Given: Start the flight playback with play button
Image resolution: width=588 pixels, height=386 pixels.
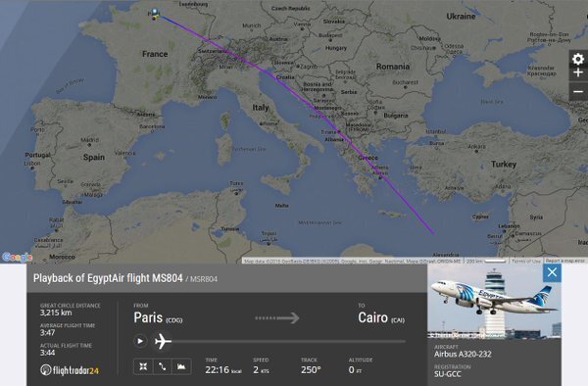Looking at the screenshot, I should pos(140,341).
